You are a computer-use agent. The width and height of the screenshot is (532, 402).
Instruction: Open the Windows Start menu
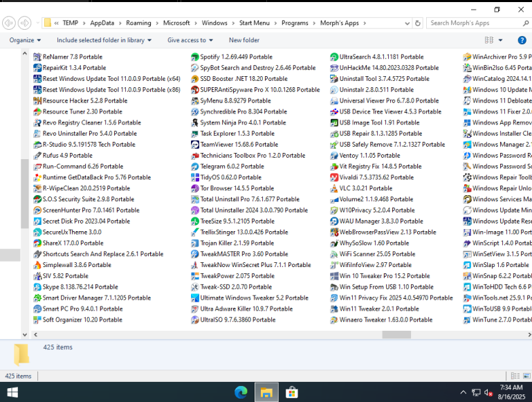[x=12, y=392]
